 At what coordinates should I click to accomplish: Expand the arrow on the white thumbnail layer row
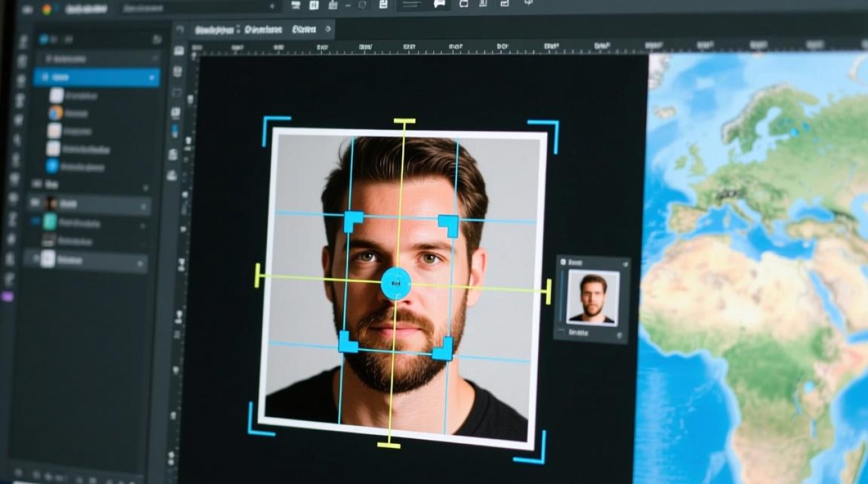point(139,263)
